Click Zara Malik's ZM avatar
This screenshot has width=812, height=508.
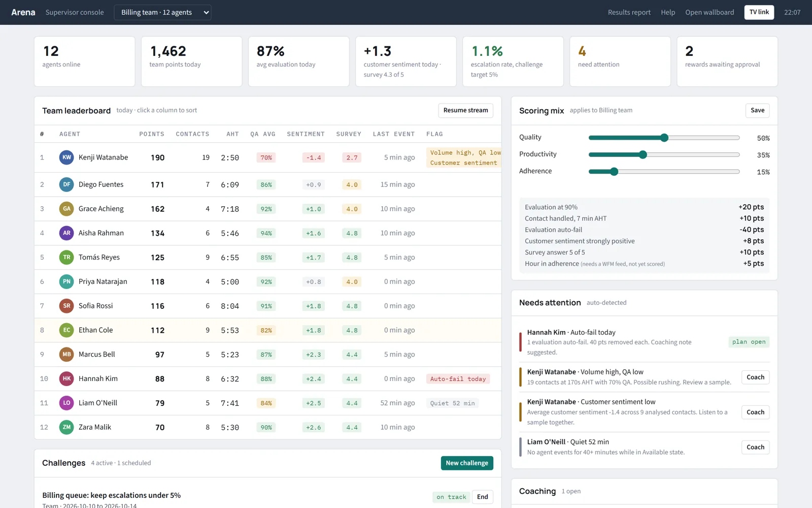[66, 427]
